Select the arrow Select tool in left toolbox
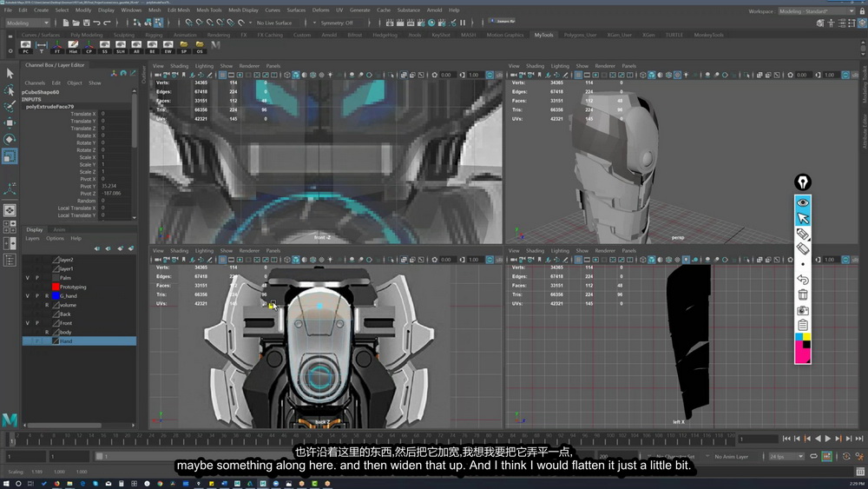Screen dimensions: 868x489 tap(10, 73)
